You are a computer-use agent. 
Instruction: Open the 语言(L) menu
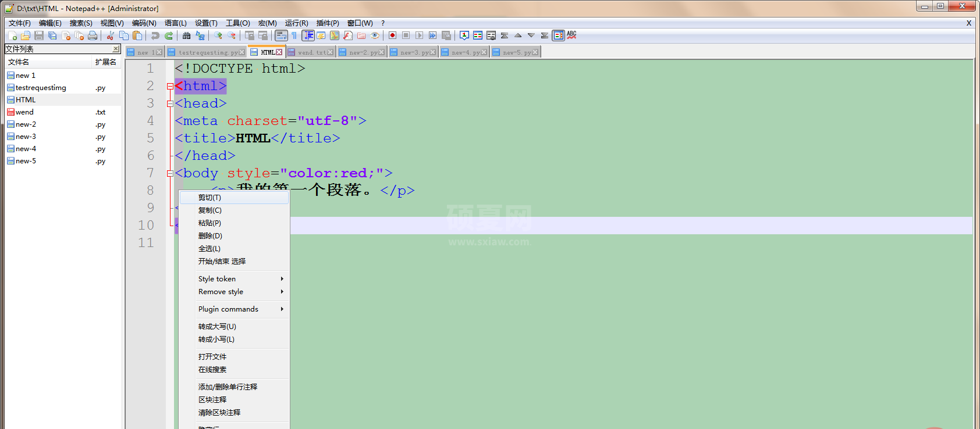tap(175, 23)
